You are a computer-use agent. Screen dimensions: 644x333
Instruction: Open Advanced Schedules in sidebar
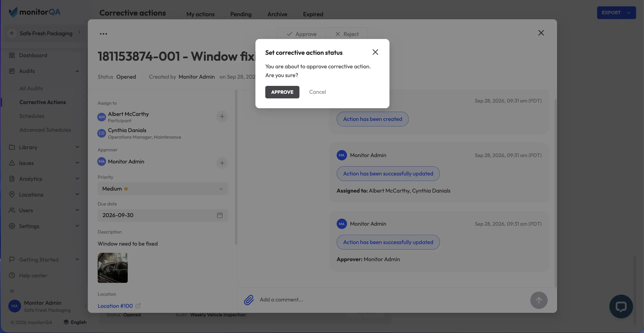pyautogui.click(x=45, y=130)
